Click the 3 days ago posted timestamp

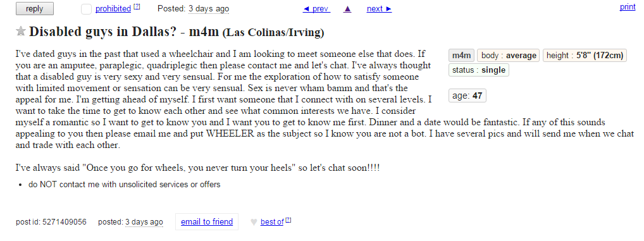pos(209,9)
